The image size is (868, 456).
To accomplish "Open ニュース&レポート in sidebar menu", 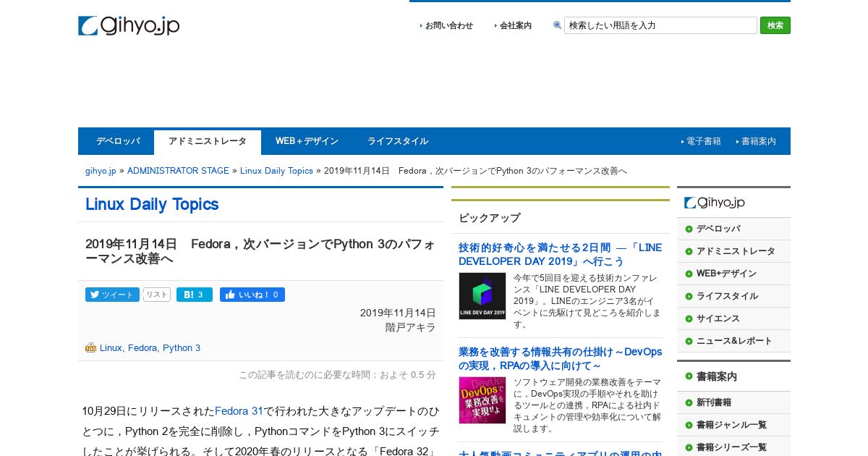I will 734,341.
